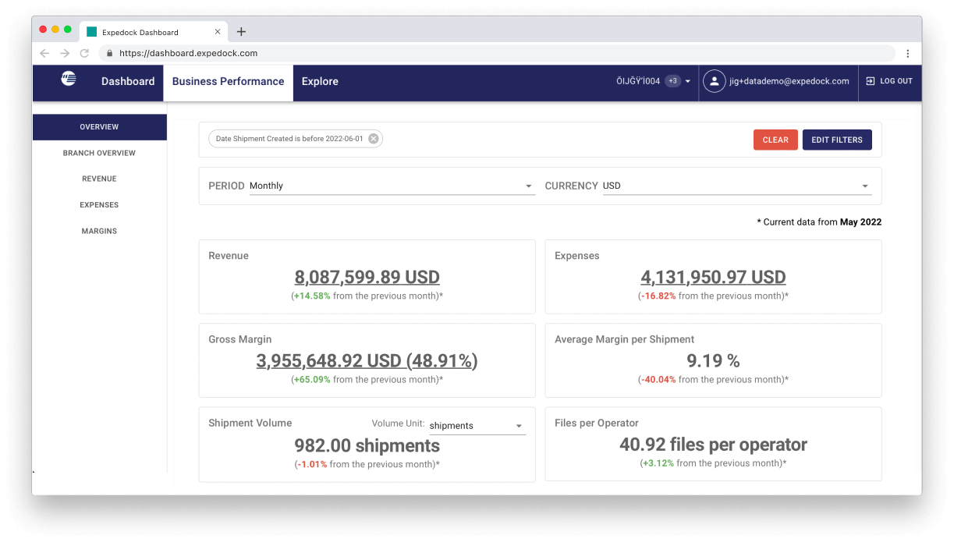Go forward with browser forward arrow

[65, 53]
